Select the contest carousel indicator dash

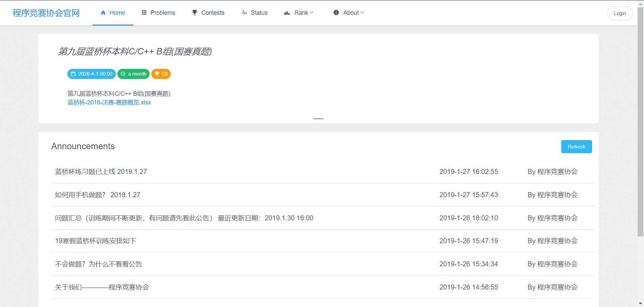pos(318,119)
